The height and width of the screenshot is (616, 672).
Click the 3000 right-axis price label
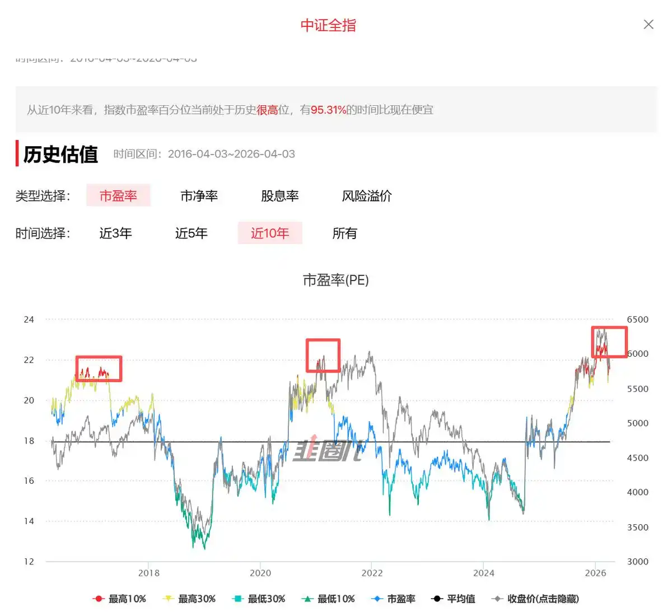pyautogui.click(x=637, y=561)
